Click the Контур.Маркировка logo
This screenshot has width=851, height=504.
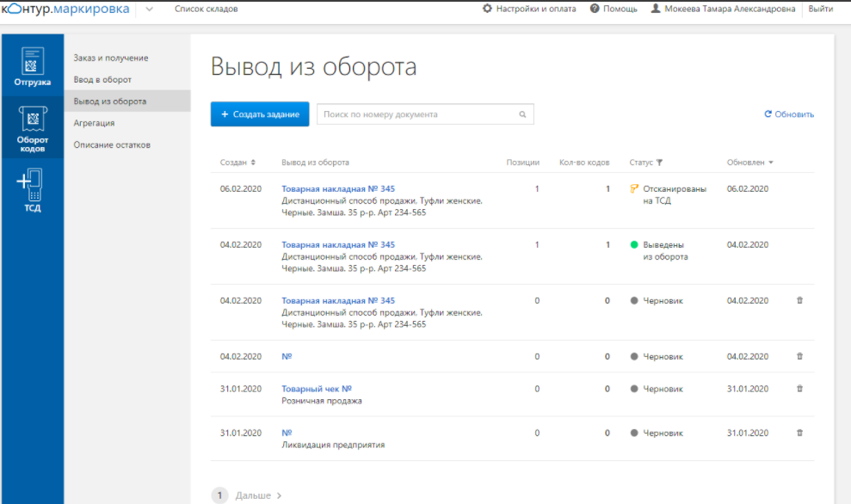click(65, 9)
